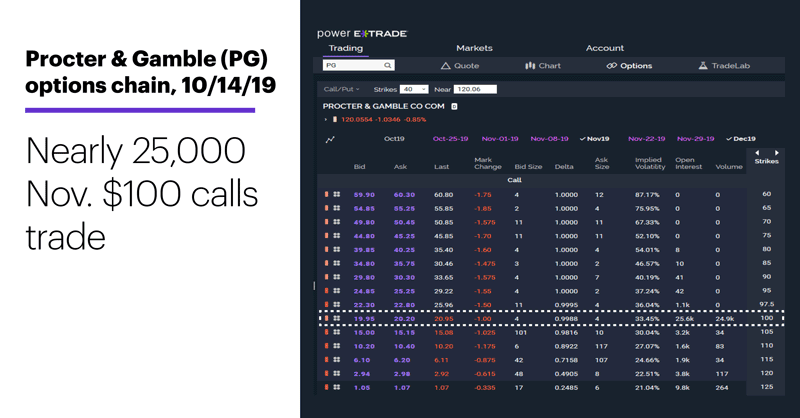Image resolution: width=800 pixels, height=418 pixels.
Task: Click the search magnifier icon in symbol box
Action: pyautogui.click(x=388, y=65)
